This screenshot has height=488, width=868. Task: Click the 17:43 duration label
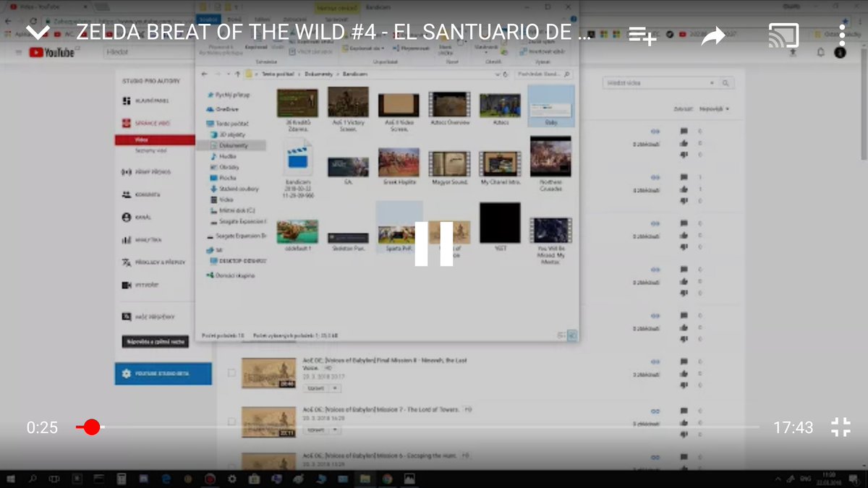click(x=793, y=427)
